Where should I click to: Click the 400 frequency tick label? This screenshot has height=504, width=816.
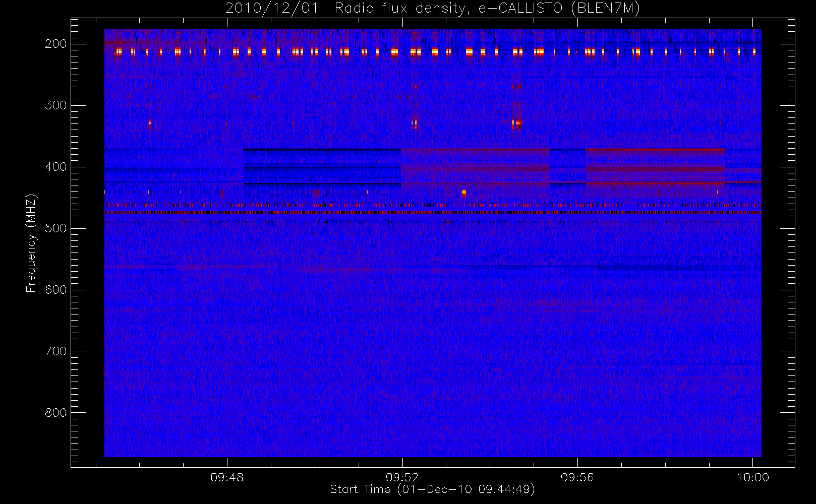(56, 167)
